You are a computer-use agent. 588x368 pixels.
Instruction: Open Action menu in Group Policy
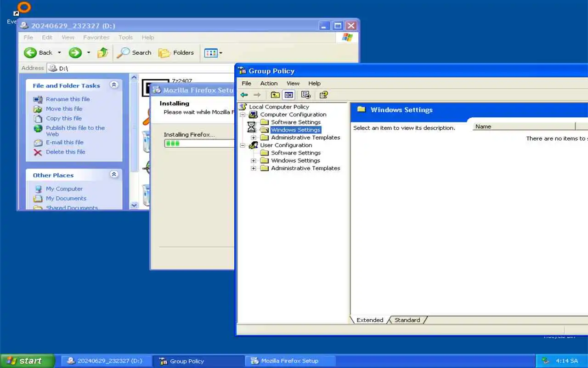[269, 83]
